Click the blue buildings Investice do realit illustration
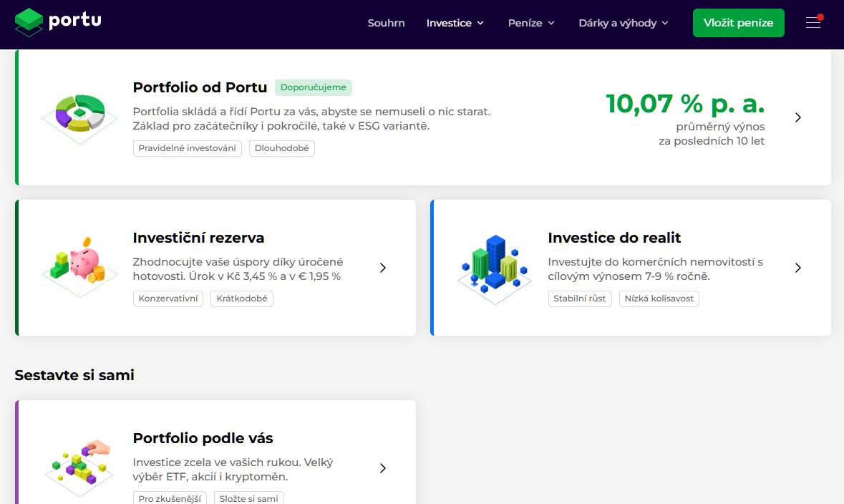Viewport: 844px width, 504px height. tap(495, 269)
